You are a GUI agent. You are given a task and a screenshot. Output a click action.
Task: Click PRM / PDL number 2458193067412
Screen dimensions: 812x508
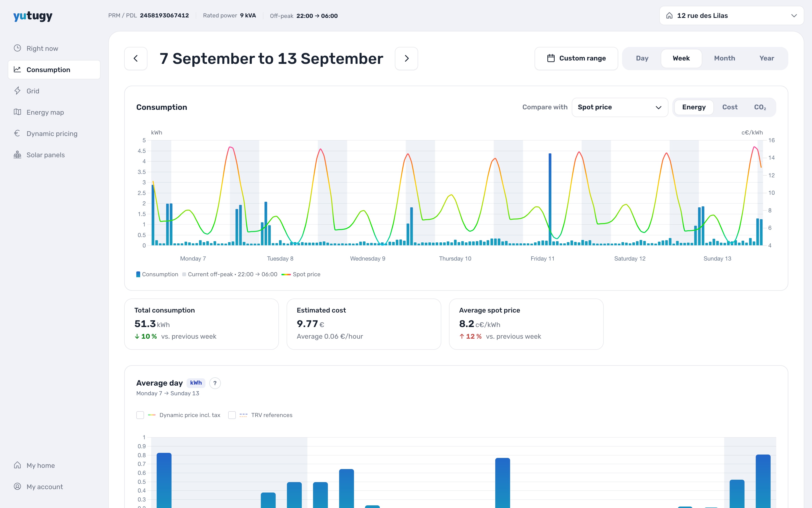[164, 15]
